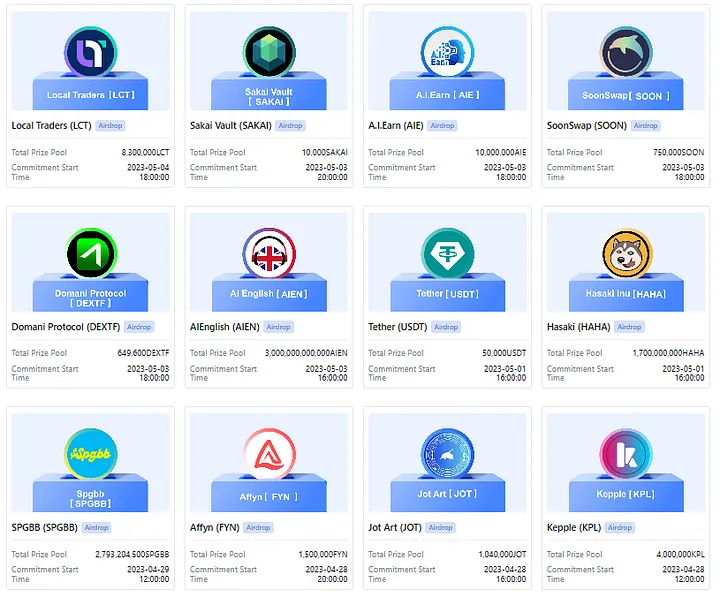This screenshot has height=596, width=720.
Task: Click the Local Traders LCT coin icon
Action: (90, 52)
